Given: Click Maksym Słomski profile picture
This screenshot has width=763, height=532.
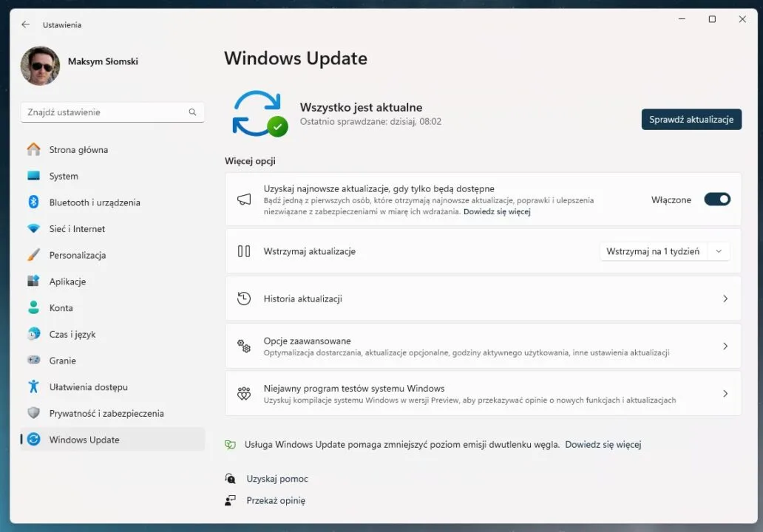Looking at the screenshot, I should pos(40,66).
